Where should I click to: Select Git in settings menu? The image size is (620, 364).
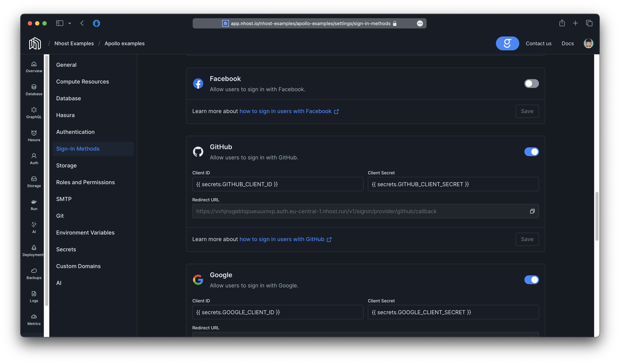(x=93, y=216)
